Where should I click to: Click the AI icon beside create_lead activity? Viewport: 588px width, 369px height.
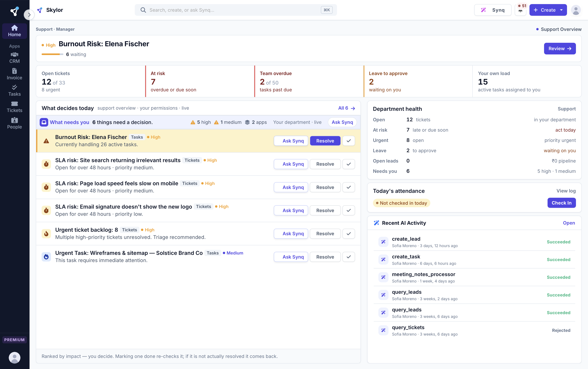click(x=383, y=242)
